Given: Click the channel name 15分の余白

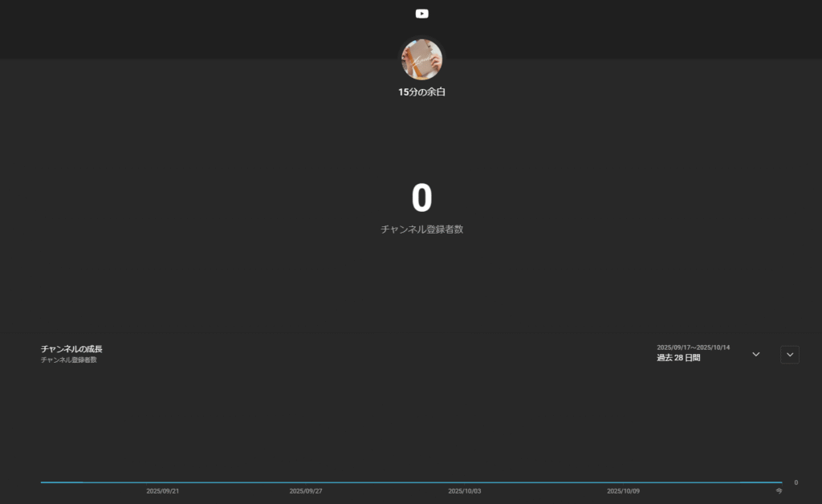Looking at the screenshot, I should point(421,92).
